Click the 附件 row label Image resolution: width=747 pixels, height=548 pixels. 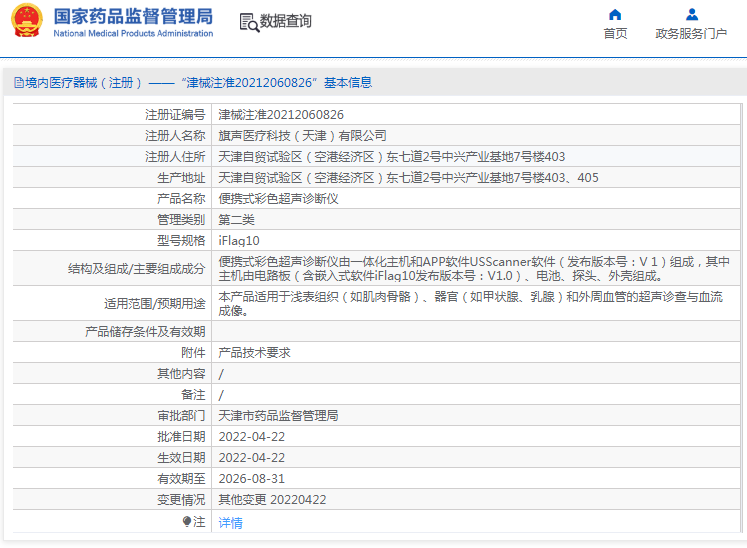pos(193,353)
